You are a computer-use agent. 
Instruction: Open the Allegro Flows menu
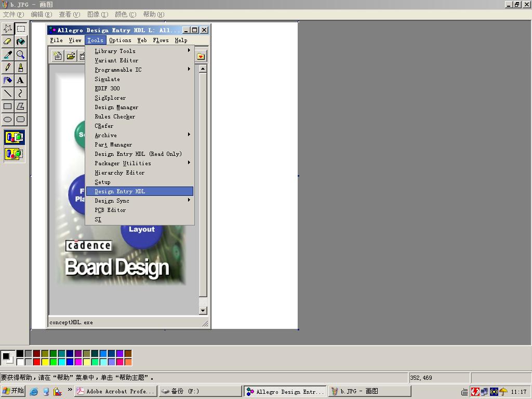161,40
